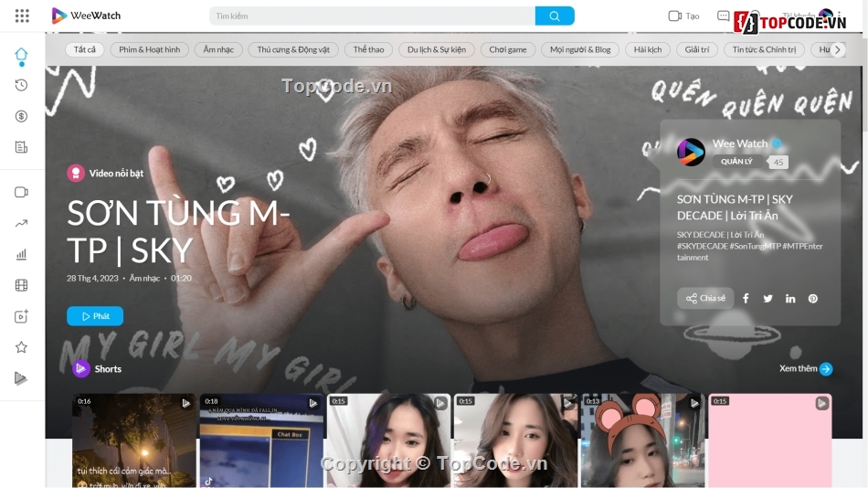Click the 45 subscriber count badge
868x488 pixels.
pos(778,163)
